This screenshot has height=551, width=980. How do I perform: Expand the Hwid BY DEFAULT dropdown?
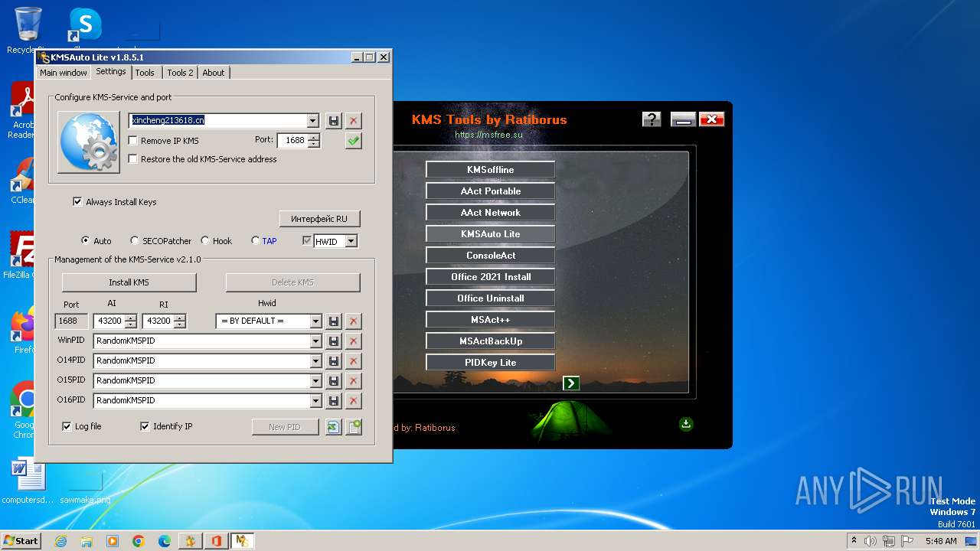tap(315, 321)
